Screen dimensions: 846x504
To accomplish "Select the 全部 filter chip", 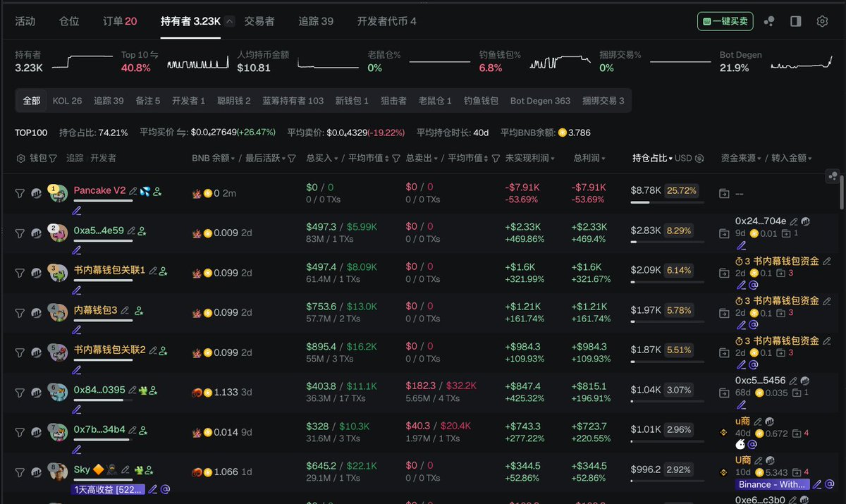I will pos(32,101).
